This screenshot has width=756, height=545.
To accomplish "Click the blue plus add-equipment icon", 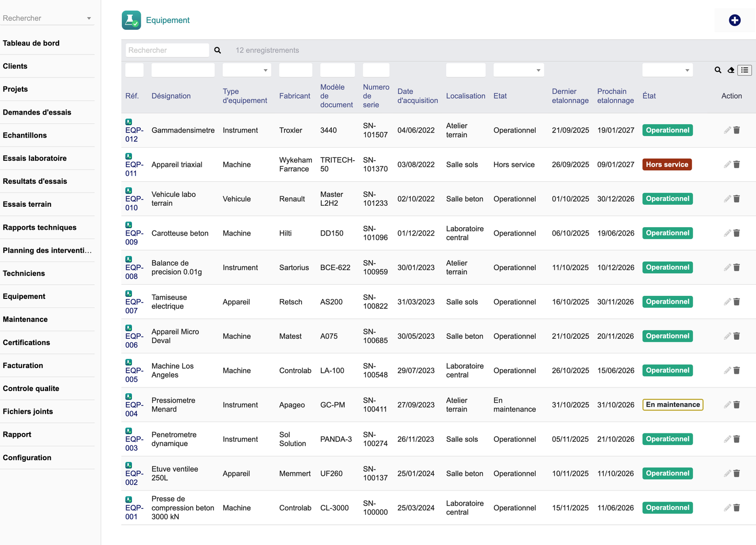I will pyautogui.click(x=735, y=20).
